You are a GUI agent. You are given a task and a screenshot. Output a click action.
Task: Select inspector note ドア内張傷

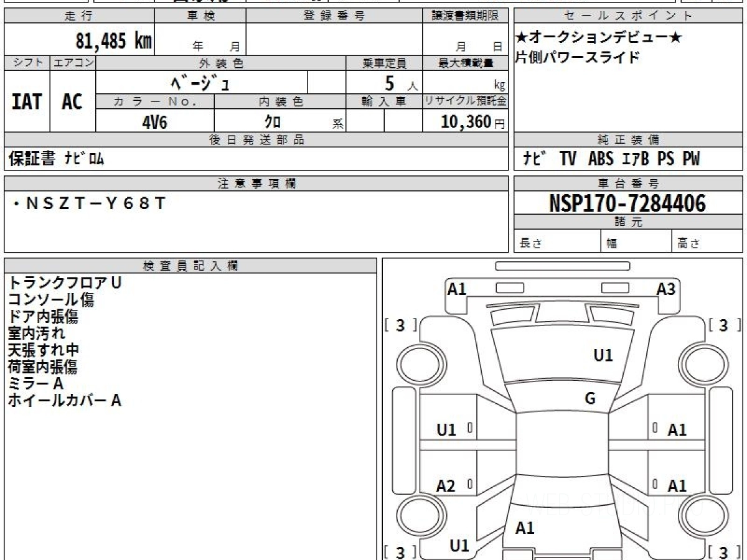point(43,316)
